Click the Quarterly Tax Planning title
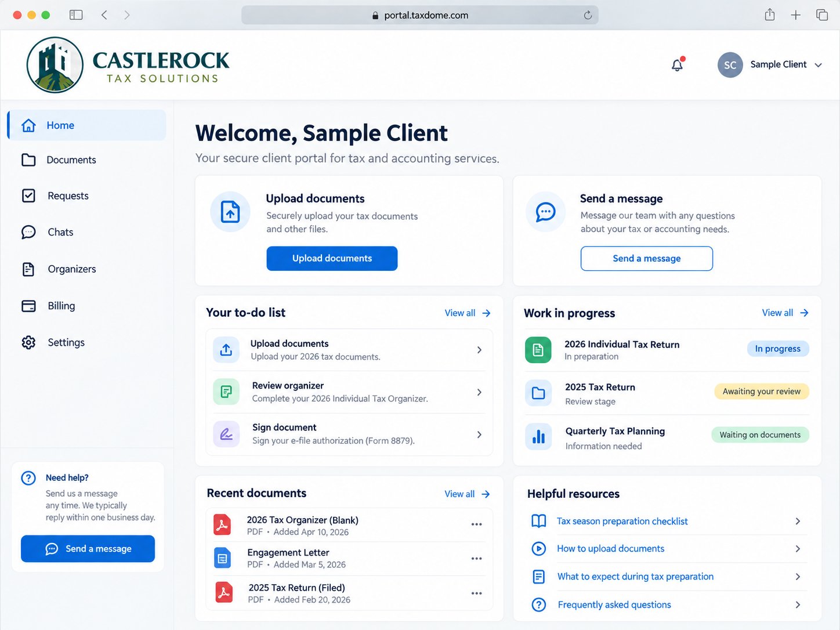Screen dimensions: 840x630 coord(615,431)
